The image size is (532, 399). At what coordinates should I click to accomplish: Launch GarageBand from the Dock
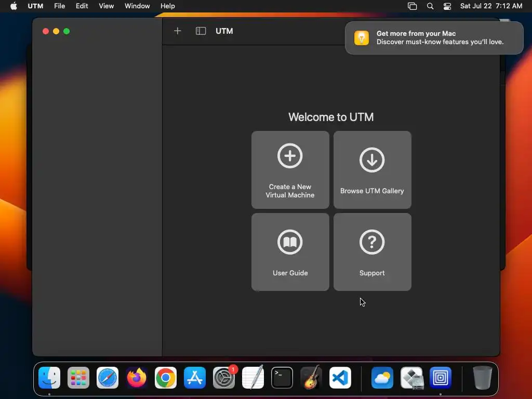(x=311, y=378)
